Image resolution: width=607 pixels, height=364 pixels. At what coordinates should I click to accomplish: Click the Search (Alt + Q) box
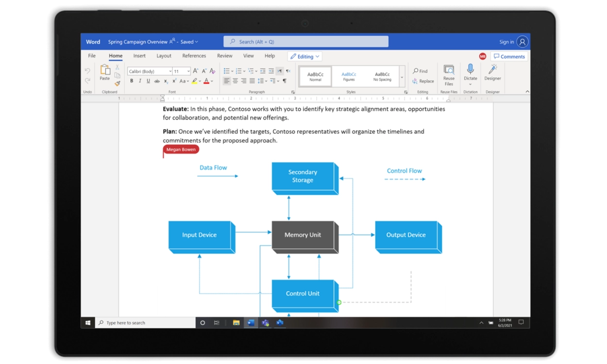click(x=305, y=42)
